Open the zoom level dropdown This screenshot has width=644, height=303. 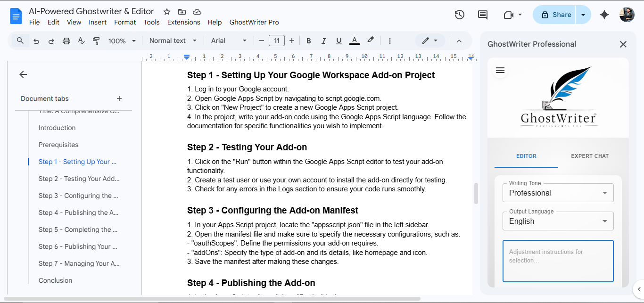[x=122, y=41]
